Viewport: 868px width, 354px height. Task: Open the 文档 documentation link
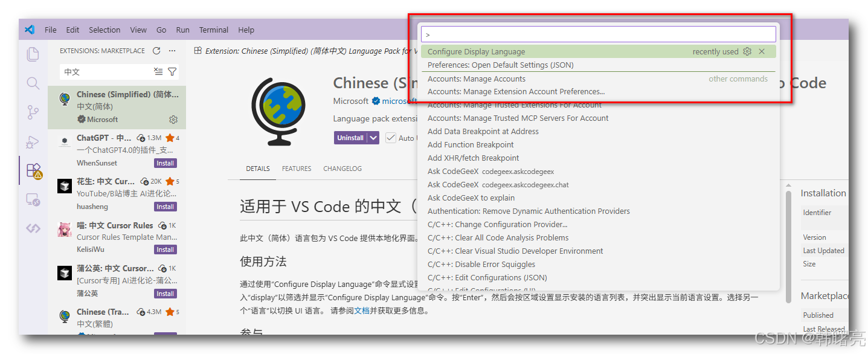coord(361,311)
